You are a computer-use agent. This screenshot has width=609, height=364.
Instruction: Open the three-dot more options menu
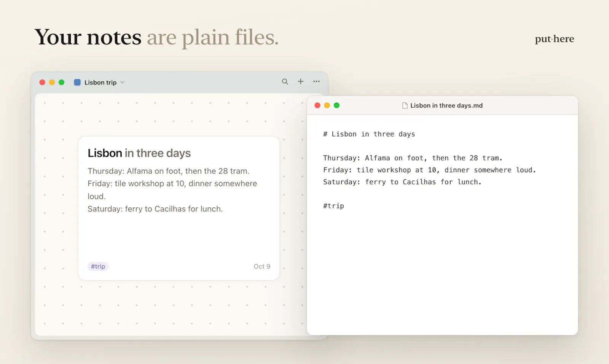[316, 81]
